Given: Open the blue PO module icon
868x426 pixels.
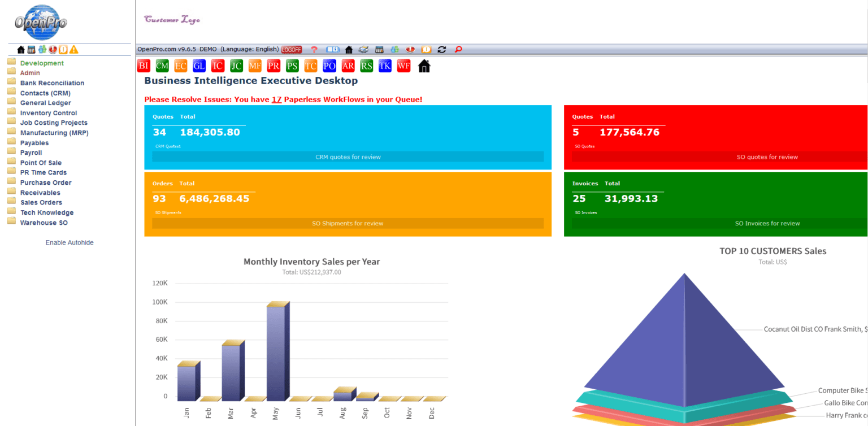Looking at the screenshot, I should [x=329, y=66].
